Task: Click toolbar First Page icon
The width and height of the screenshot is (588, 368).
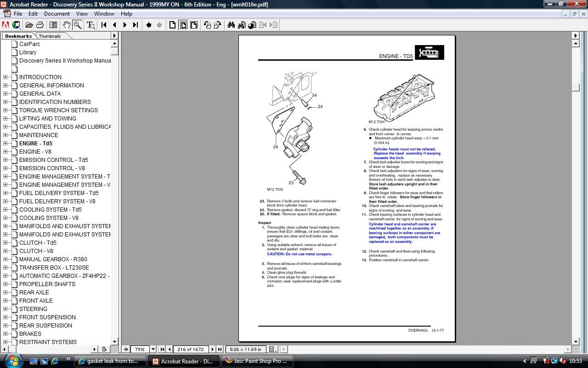Action: click(104, 25)
